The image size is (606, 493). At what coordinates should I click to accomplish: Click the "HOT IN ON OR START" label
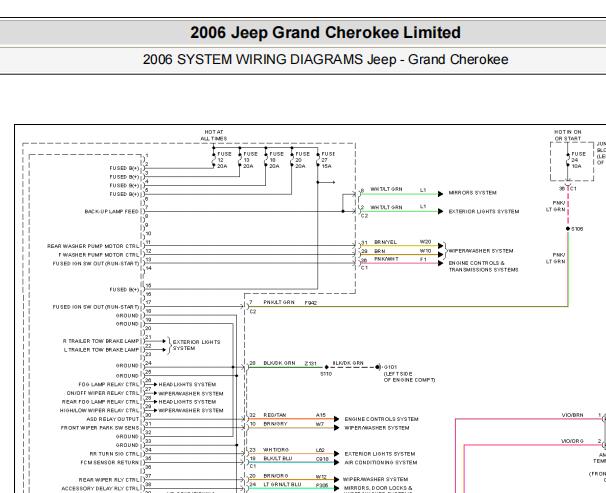[567, 135]
